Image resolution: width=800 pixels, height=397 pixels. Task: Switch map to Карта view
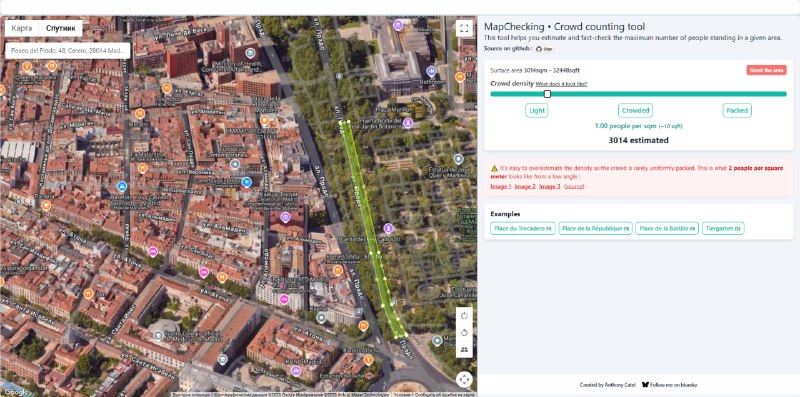click(21, 29)
